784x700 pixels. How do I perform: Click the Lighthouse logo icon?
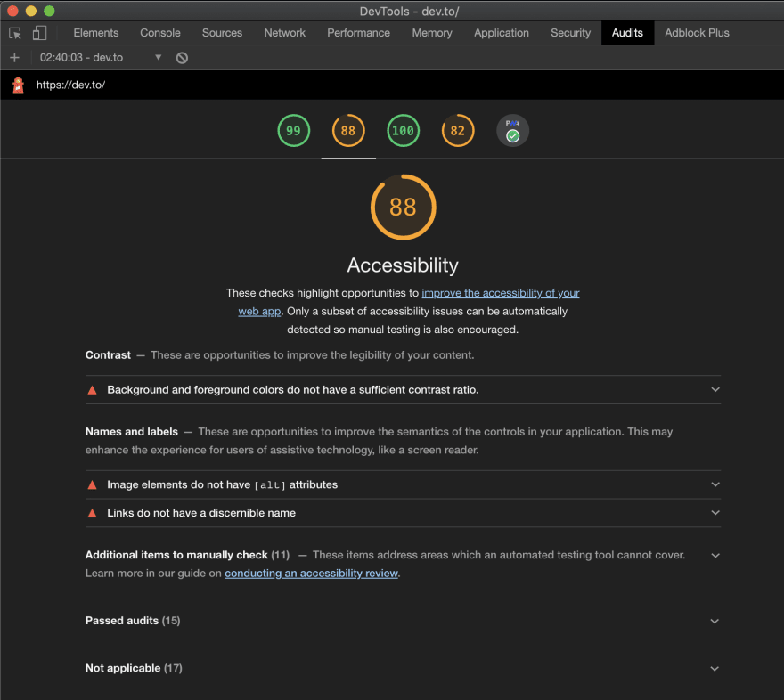click(x=19, y=85)
